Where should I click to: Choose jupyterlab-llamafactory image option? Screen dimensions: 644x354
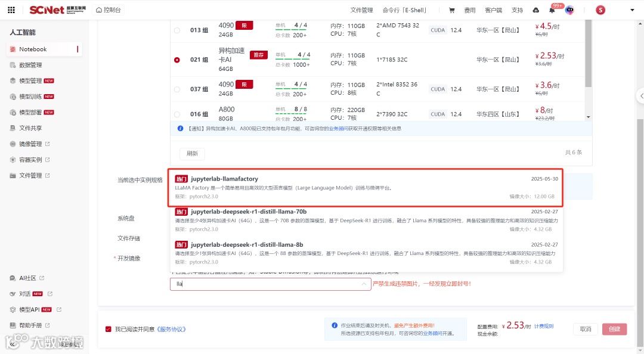tap(366, 187)
